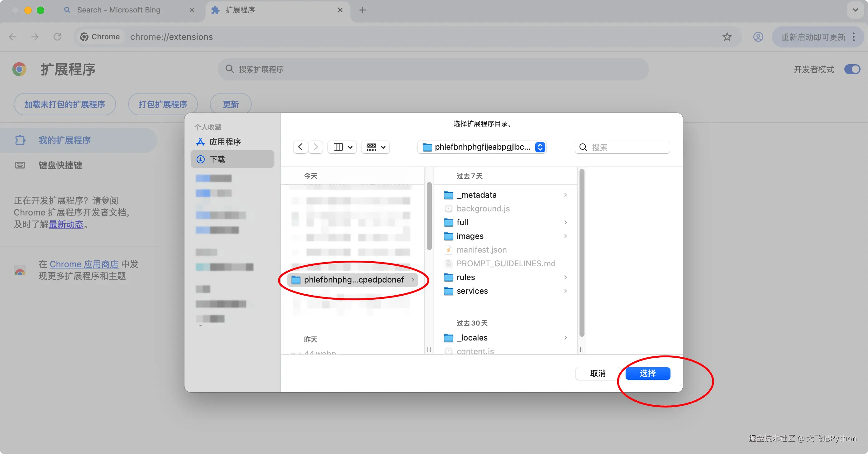
Task: Click the 取消 button
Action: 598,373
